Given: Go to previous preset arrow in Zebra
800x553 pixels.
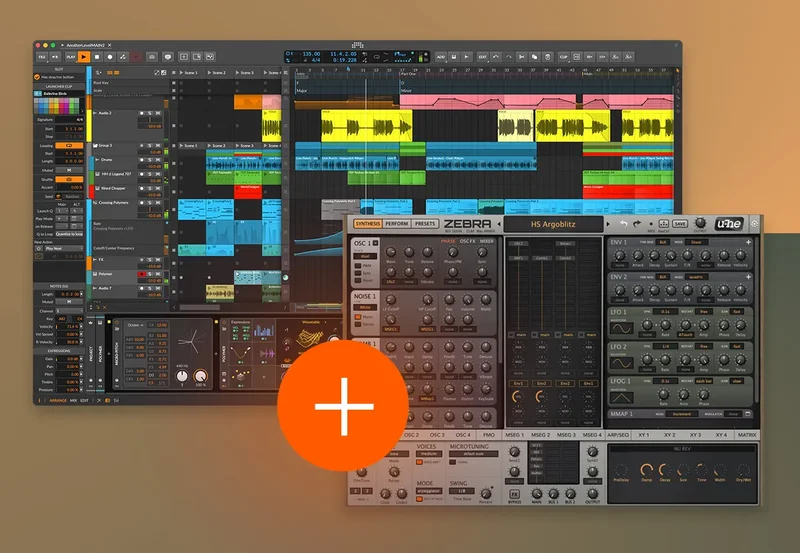Looking at the screenshot, I should 499,224.
